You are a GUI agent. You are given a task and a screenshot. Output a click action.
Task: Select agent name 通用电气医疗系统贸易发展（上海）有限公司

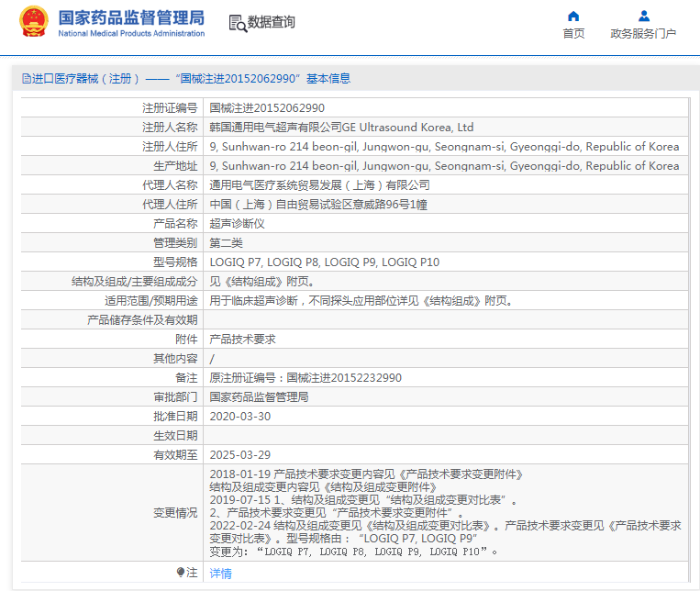pyautogui.click(x=319, y=185)
